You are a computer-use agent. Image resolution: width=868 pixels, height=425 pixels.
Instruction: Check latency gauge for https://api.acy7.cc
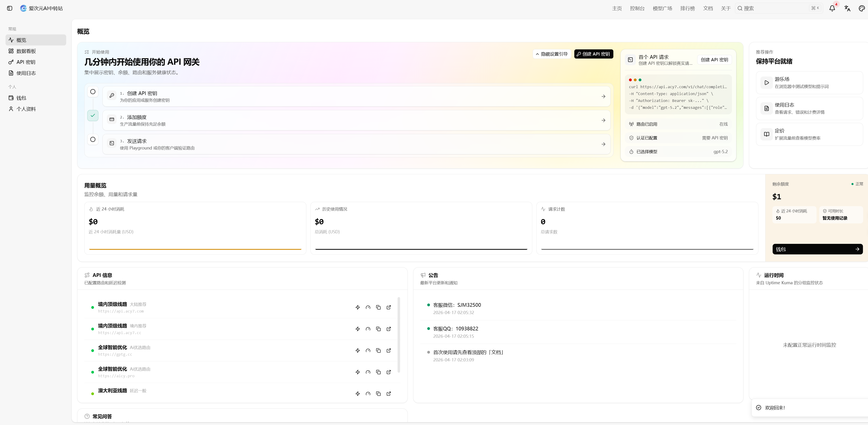click(368, 329)
